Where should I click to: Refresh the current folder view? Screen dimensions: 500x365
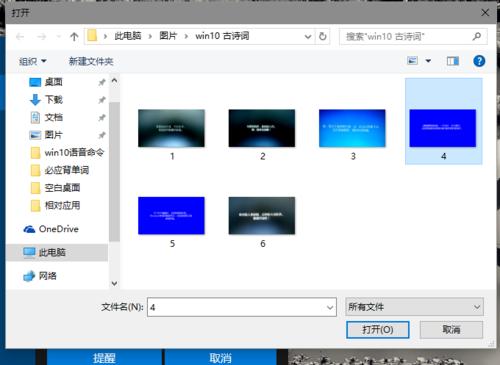322,36
